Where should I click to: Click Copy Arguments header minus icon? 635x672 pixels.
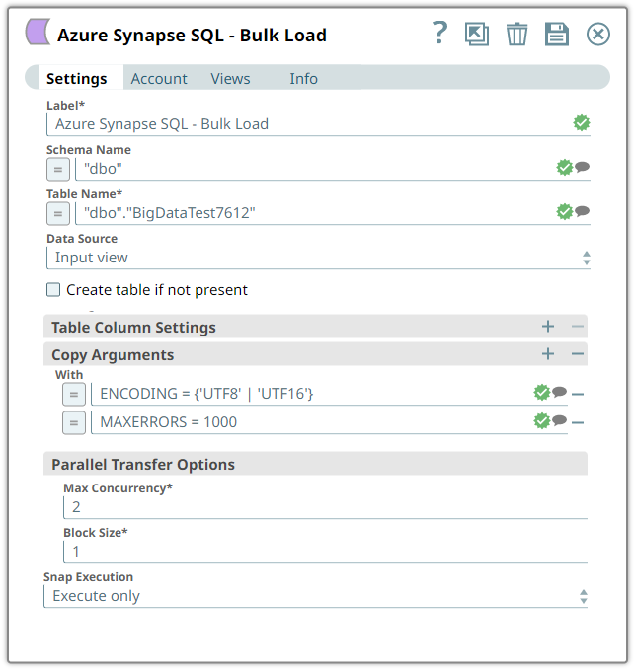click(x=577, y=354)
